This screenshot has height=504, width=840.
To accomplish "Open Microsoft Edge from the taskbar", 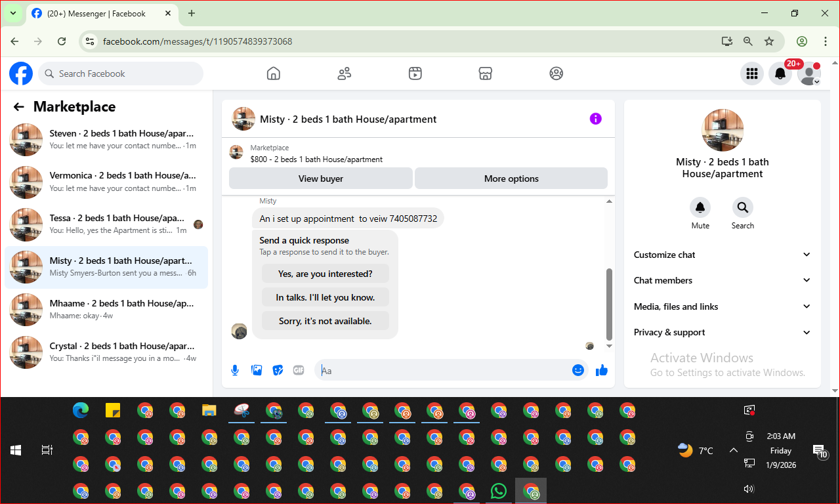I will coord(81,411).
